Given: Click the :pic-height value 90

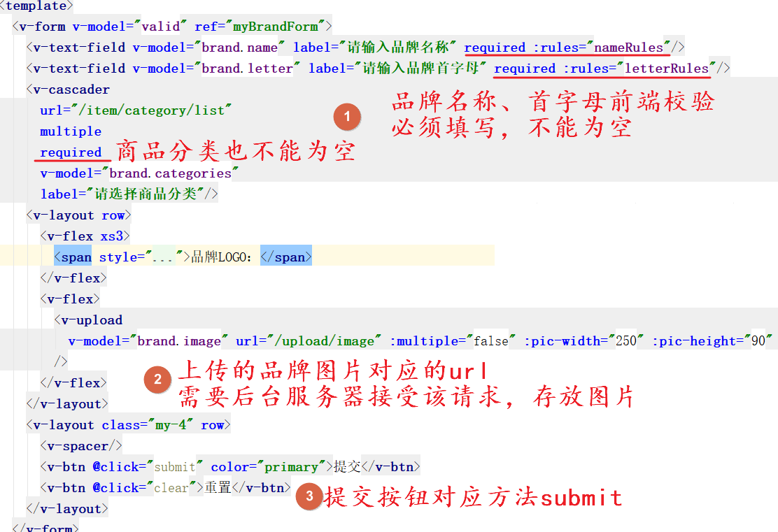Looking at the screenshot, I should point(758,341).
